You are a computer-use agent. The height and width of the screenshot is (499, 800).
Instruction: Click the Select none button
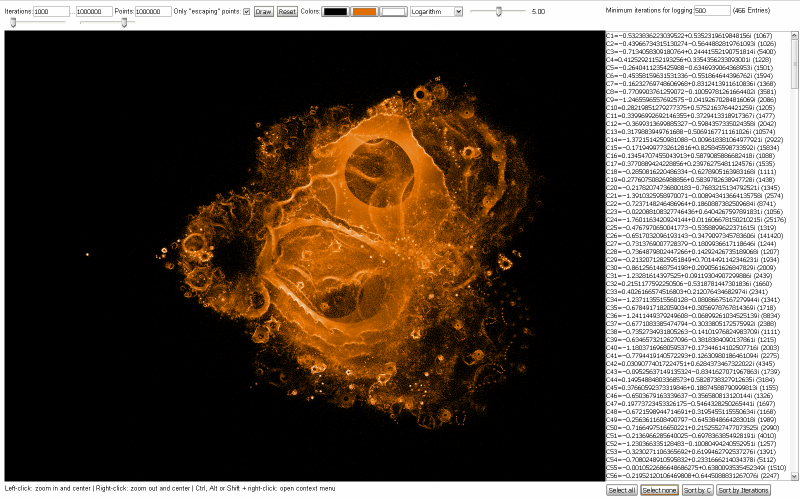[x=659, y=491]
